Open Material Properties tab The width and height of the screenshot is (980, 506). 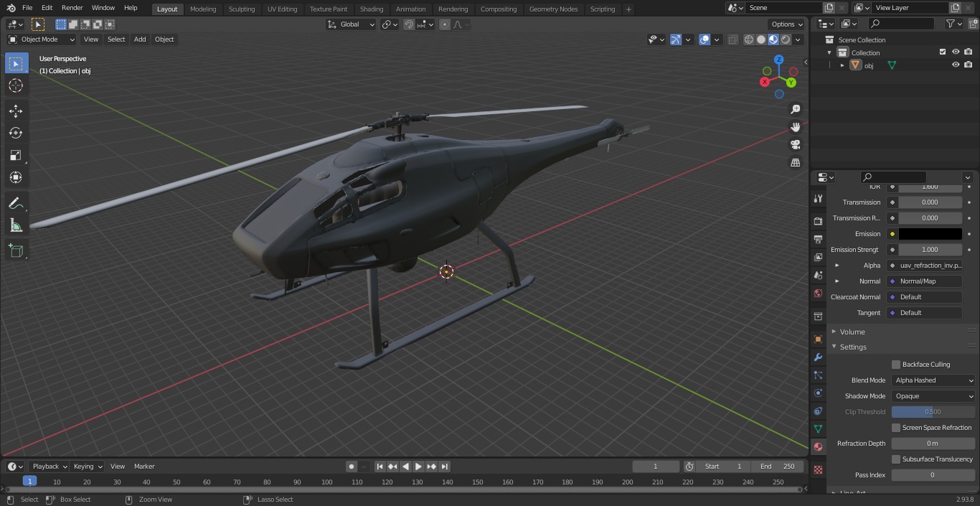tap(818, 446)
